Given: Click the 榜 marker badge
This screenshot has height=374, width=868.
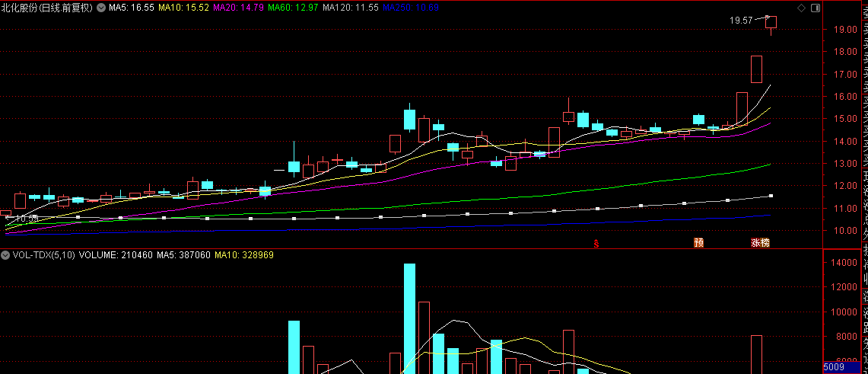Looking at the screenshot, I should coord(765,243).
